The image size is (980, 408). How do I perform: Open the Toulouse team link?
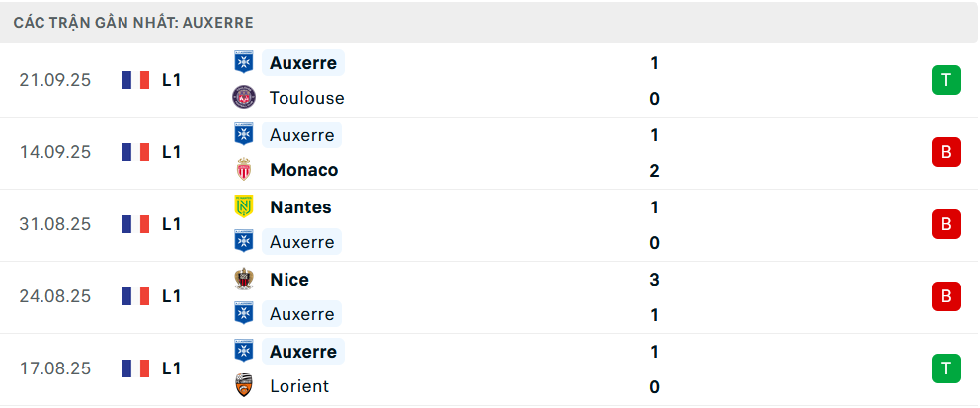306,98
